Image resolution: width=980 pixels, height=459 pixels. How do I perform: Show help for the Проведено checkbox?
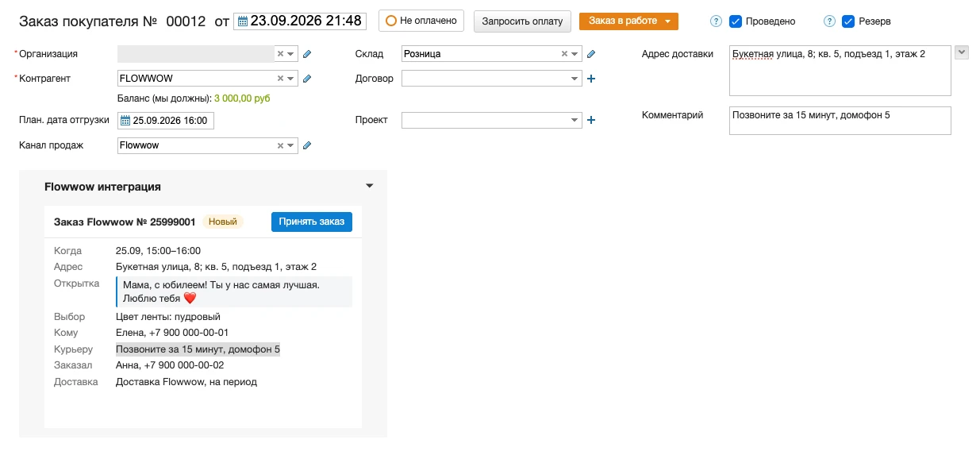click(717, 21)
